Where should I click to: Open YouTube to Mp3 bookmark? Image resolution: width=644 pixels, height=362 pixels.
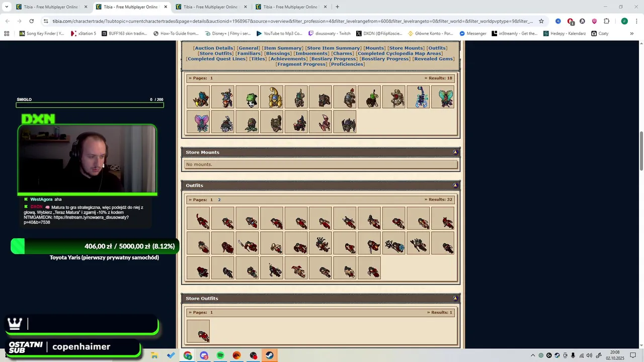coord(279,34)
